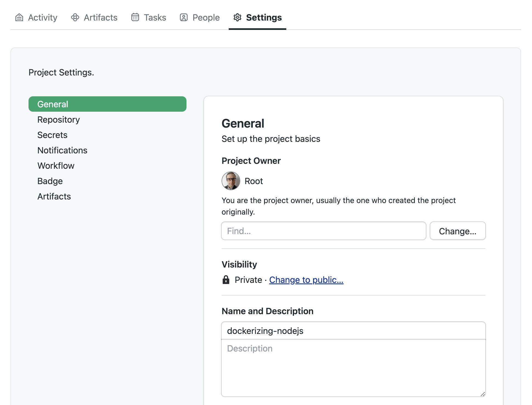Click Change to public link
Screen dimensions: 532x405
coord(307,280)
